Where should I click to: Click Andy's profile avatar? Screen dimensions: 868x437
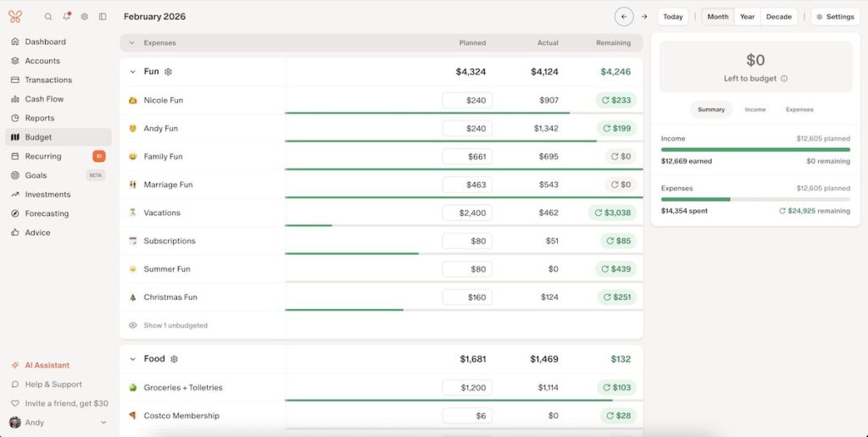[15, 423]
